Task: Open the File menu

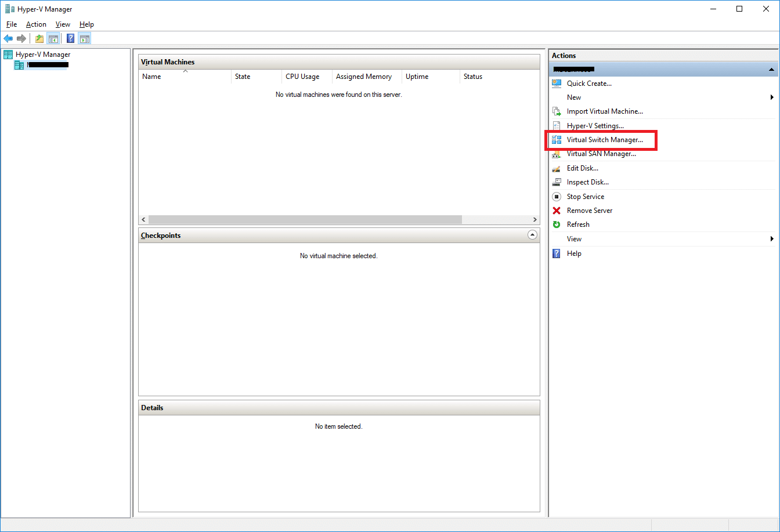Action: pyautogui.click(x=12, y=24)
